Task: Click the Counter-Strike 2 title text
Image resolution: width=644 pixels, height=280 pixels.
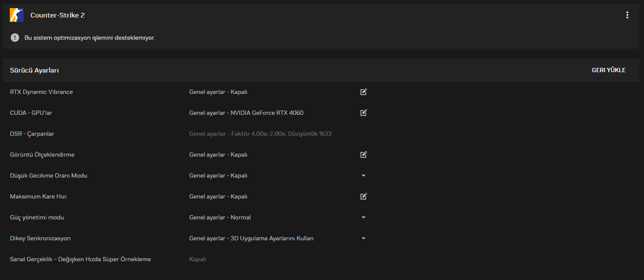Action: click(58, 15)
